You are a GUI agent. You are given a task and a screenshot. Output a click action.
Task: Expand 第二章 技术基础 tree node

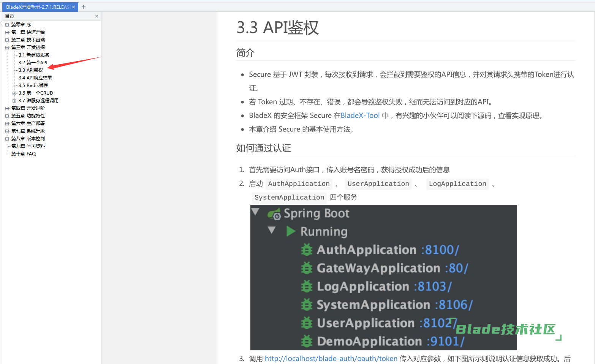[x=7, y=40]
